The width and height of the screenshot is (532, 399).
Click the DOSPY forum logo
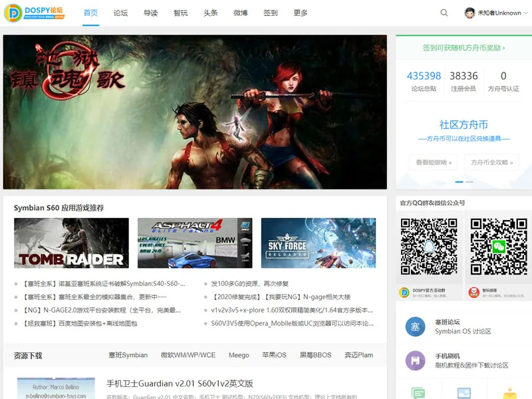pos(35,13)
